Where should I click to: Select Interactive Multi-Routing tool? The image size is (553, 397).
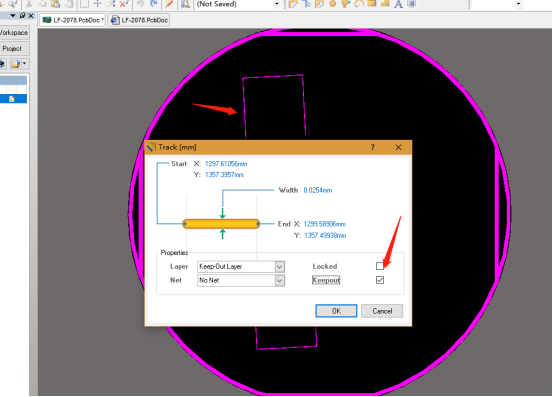[306, 4]
